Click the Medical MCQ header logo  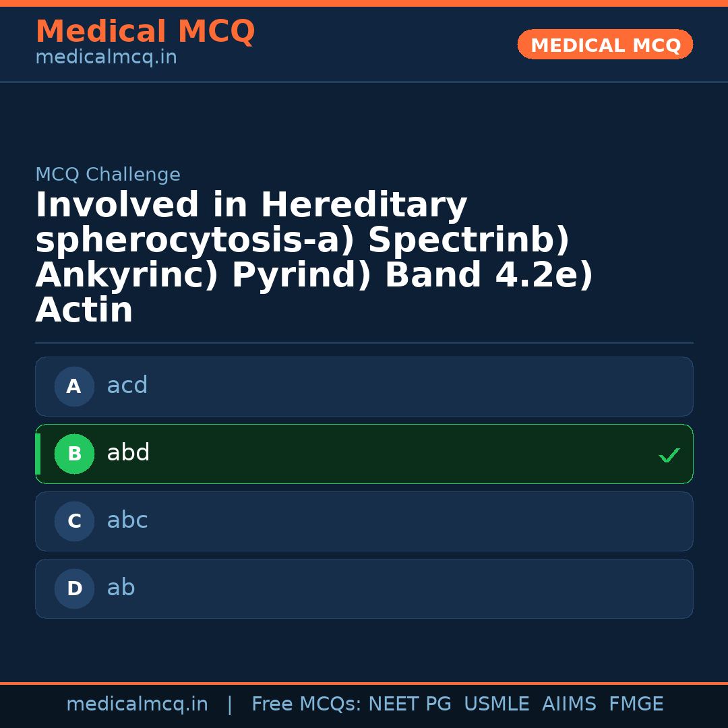point(145,32)
